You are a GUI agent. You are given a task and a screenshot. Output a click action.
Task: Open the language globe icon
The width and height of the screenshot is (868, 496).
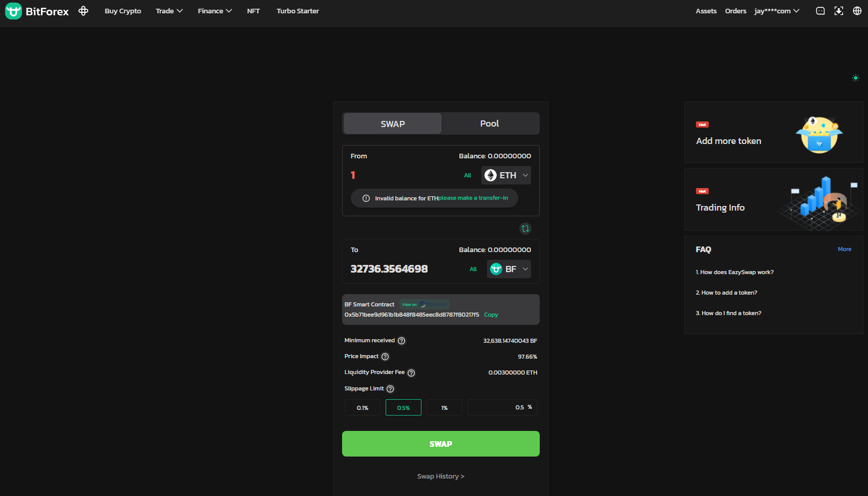[x=857, y=11]
